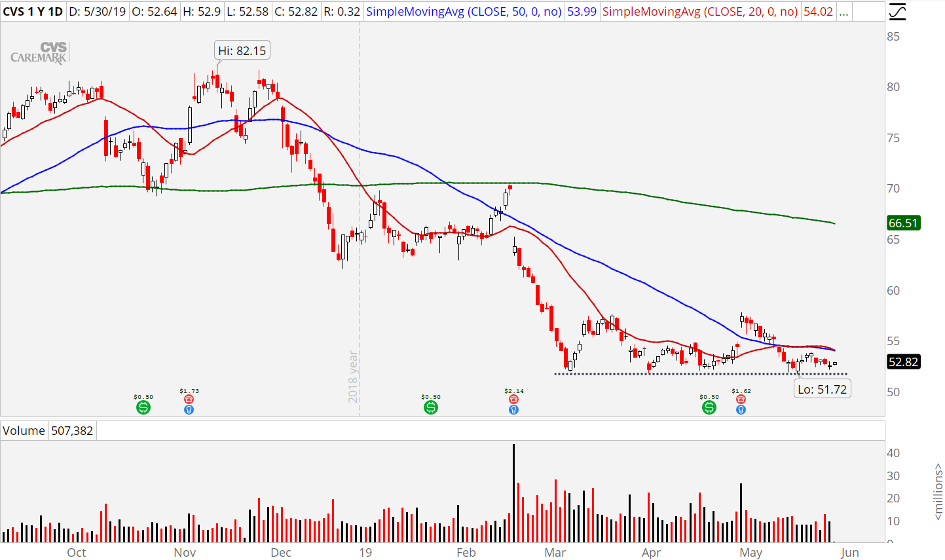Click the "CVS 1 Y 1D" chart title
The width and height of the screenshot is (945, 560).
[x=33, y=12]
